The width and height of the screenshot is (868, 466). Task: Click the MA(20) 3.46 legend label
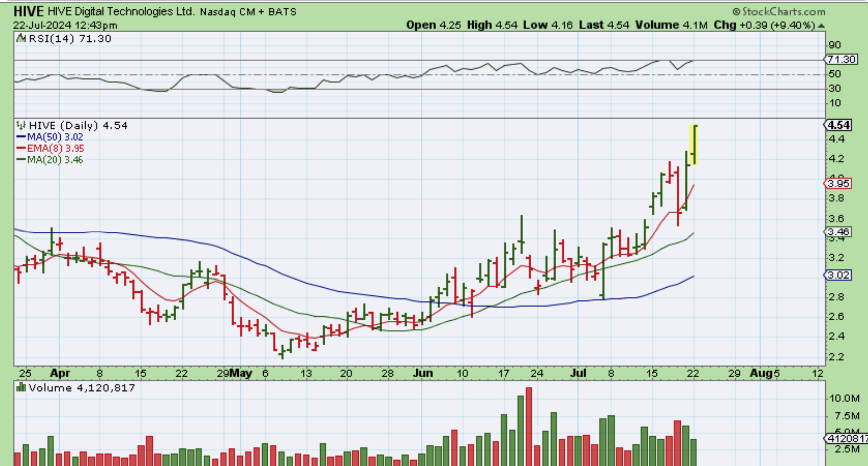click(x=55, y=160)
